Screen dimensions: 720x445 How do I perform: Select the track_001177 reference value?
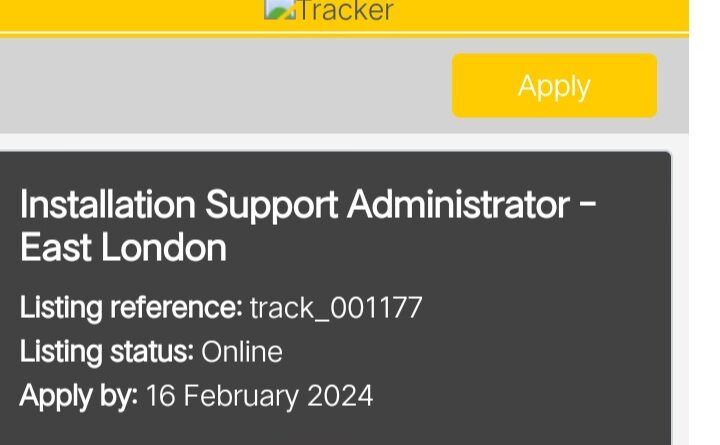coord(336,308)
